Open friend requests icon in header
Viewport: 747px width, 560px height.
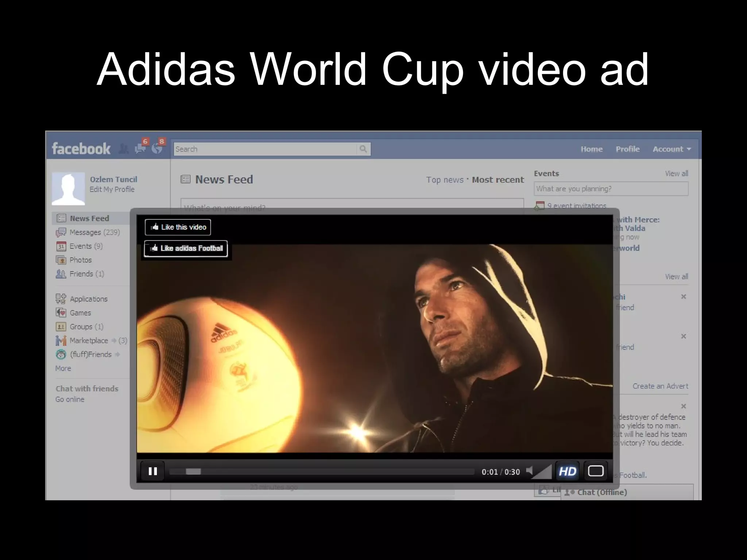[x=124, y=149]
